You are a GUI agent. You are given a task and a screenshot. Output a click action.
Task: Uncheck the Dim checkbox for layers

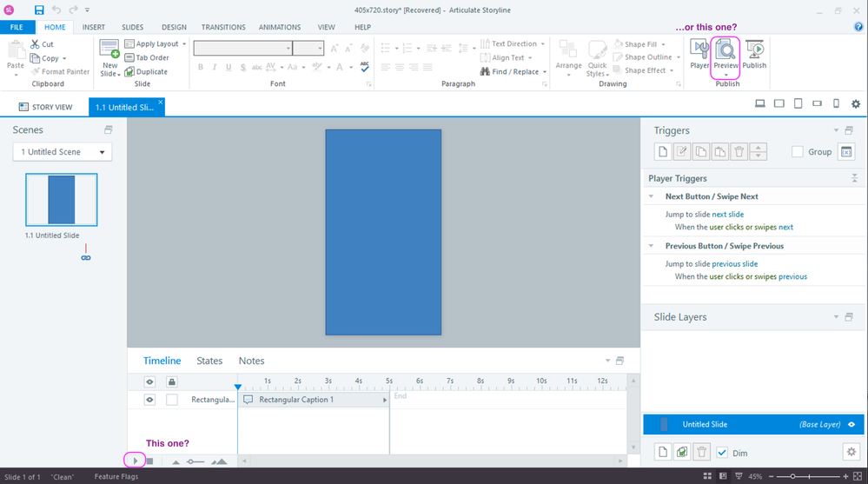coord(722,452)
